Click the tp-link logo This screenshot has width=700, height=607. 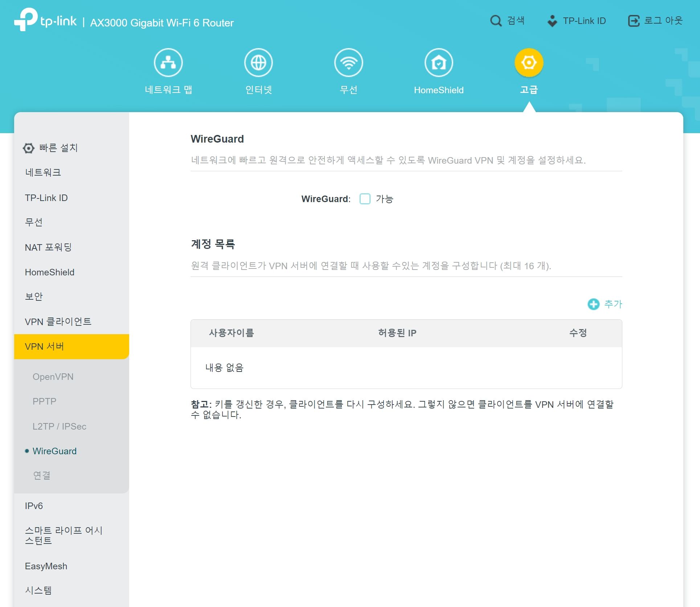[45, 20]
